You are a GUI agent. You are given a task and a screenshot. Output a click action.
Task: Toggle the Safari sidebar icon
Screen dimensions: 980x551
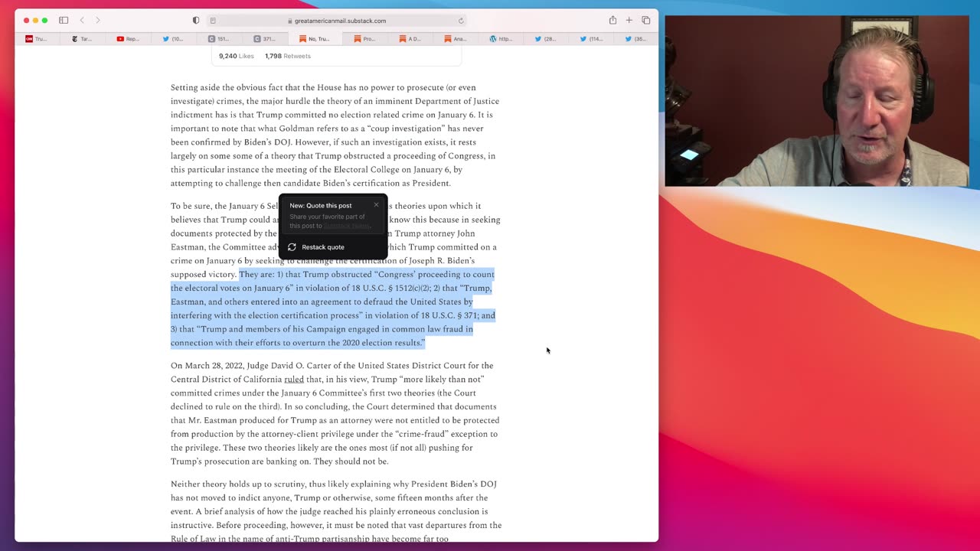click(64, 21)
